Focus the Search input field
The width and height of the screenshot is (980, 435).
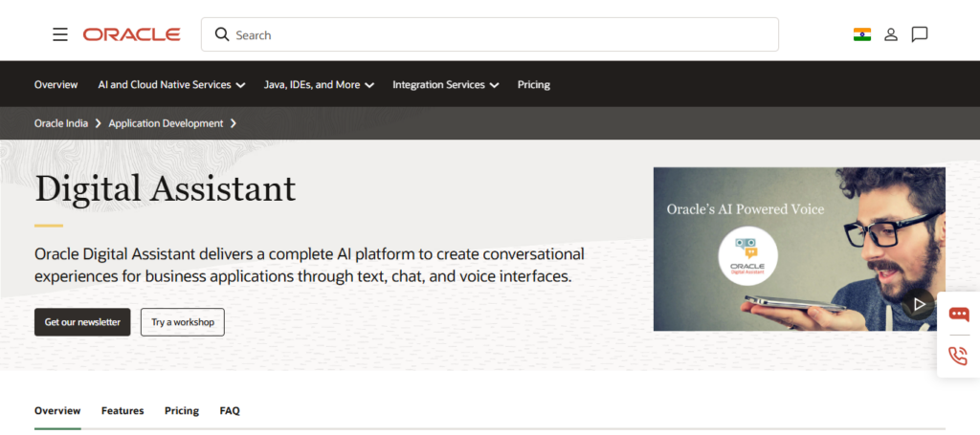pos(489,34)
